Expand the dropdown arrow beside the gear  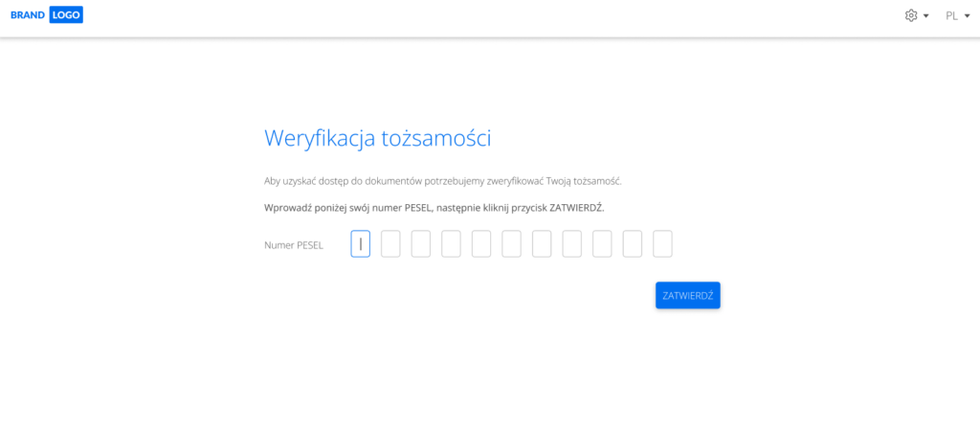(926, 16)
